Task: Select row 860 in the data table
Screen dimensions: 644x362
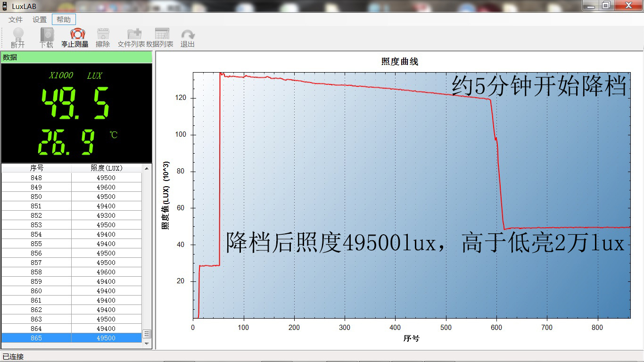Action: (x=72, y=291)
